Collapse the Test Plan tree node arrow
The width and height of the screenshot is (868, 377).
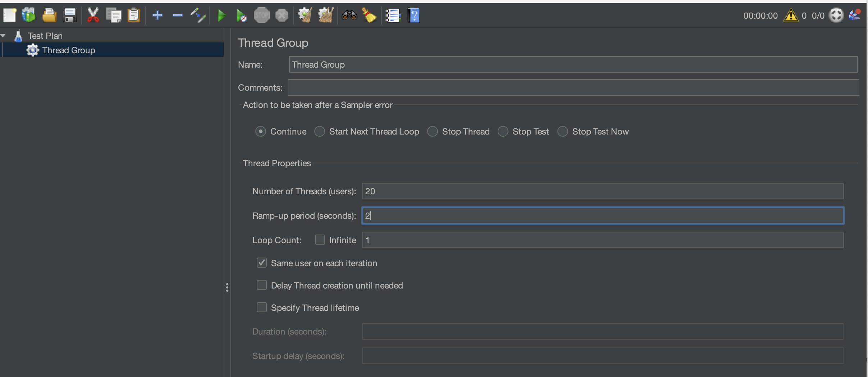(x=4, y=36)
